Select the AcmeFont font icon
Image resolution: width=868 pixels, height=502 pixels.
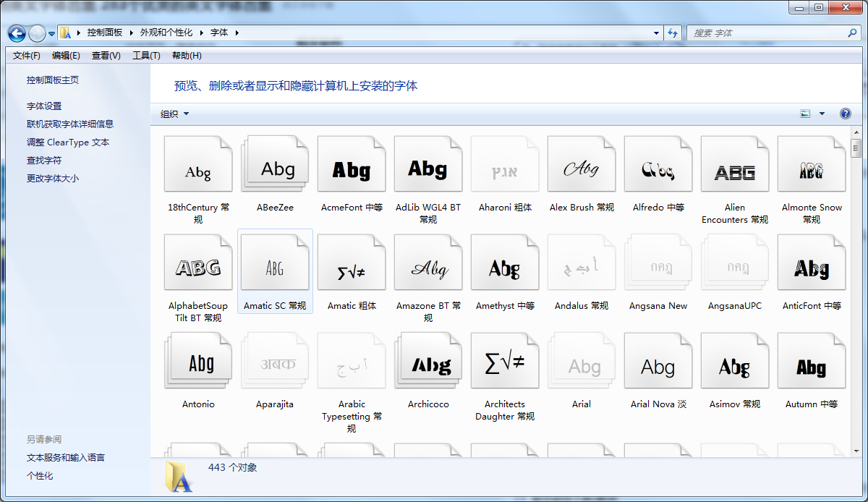tap(352, 164)
